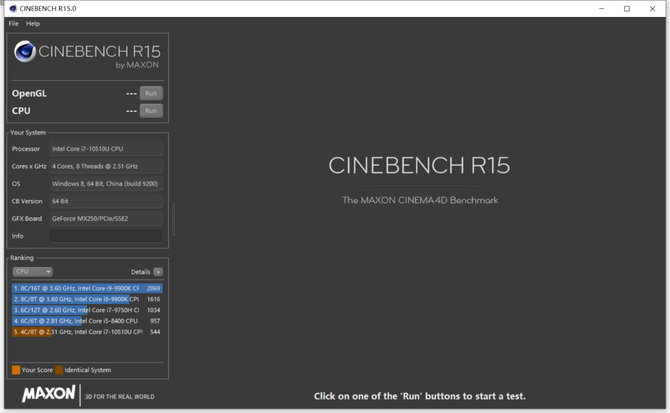
Task: Select the GFX Board GeForce MX250 field
Action: click(106, 218)
